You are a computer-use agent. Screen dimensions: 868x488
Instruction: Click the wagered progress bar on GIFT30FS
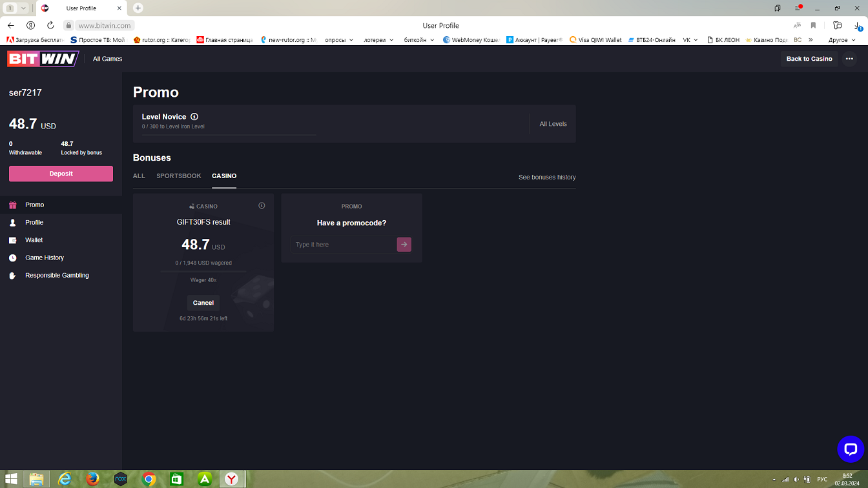(x=203, y=272)
